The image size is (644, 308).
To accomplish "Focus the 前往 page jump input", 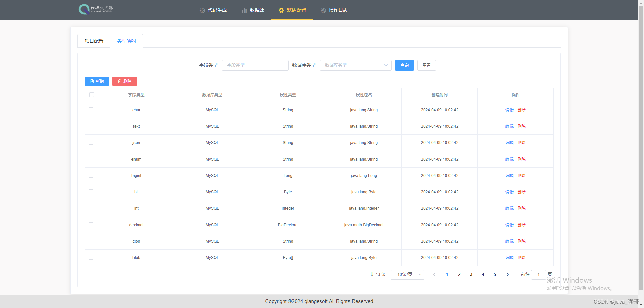I will [539, 275].
